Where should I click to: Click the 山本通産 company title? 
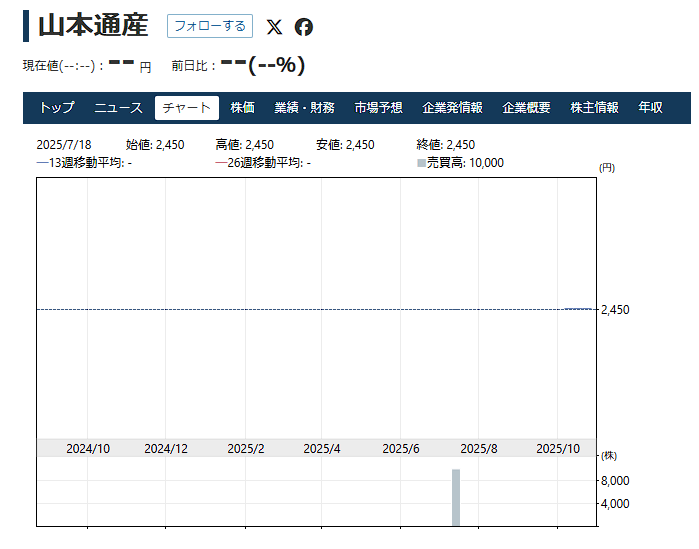click(x=93, y=25)
